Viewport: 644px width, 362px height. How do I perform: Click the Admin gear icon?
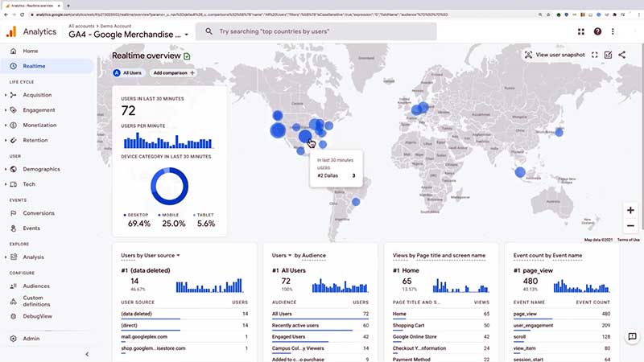13,339
